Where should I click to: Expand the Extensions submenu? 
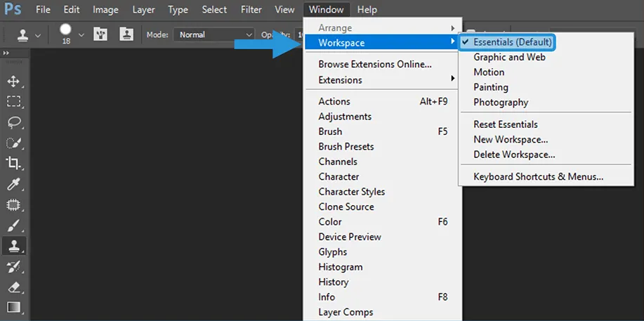[x=383, y=80]
